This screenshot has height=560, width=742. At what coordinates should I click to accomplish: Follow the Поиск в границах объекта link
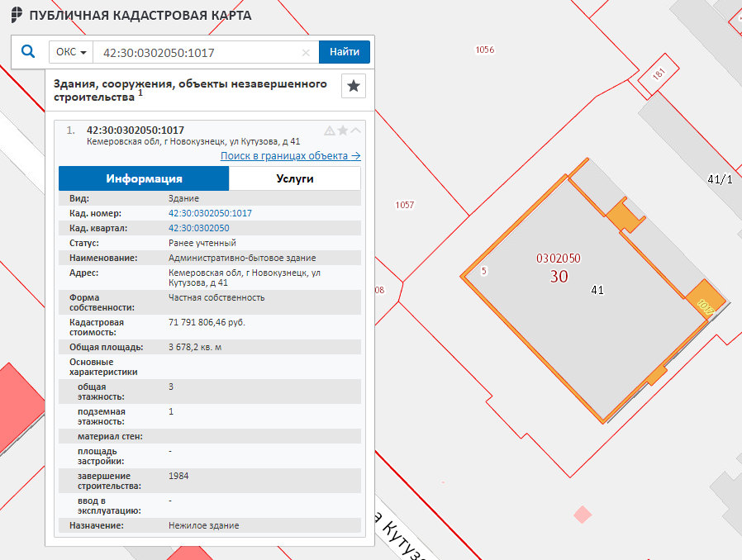pyautogui.click(x=291, y=155)
